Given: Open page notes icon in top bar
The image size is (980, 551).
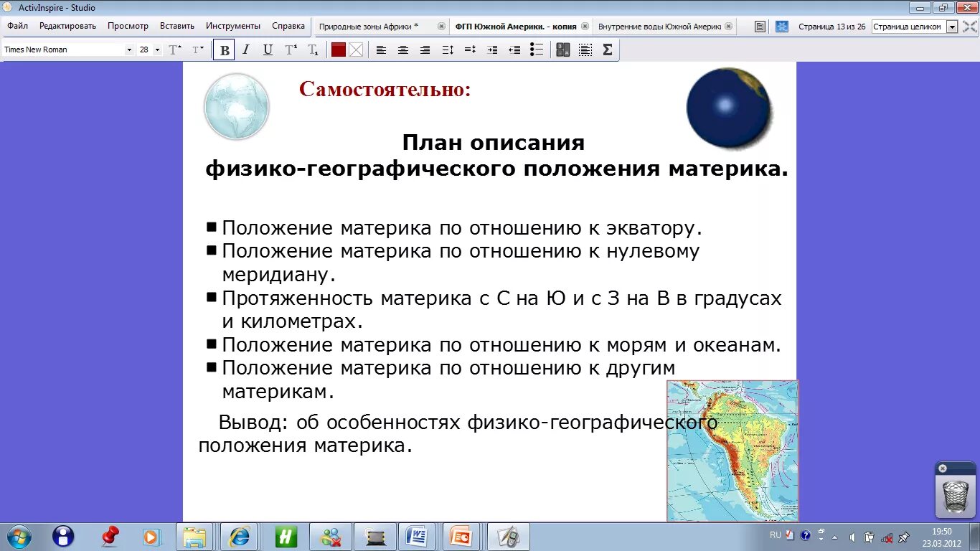Looking at the screenshot, I should pos(760,27).
